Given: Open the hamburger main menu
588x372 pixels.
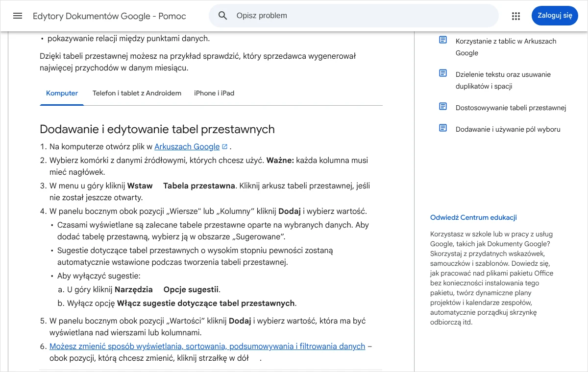Looking at the screenshot, I should click(x=18, y=16).
